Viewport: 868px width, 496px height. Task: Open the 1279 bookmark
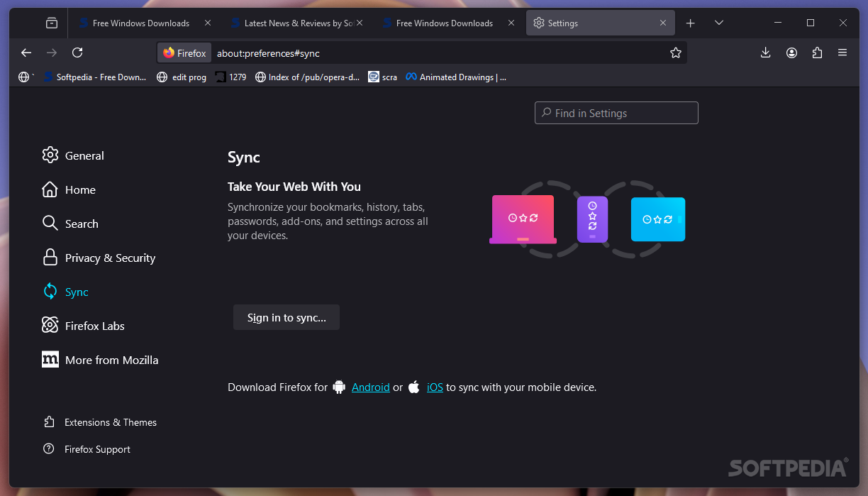point(231,77)
